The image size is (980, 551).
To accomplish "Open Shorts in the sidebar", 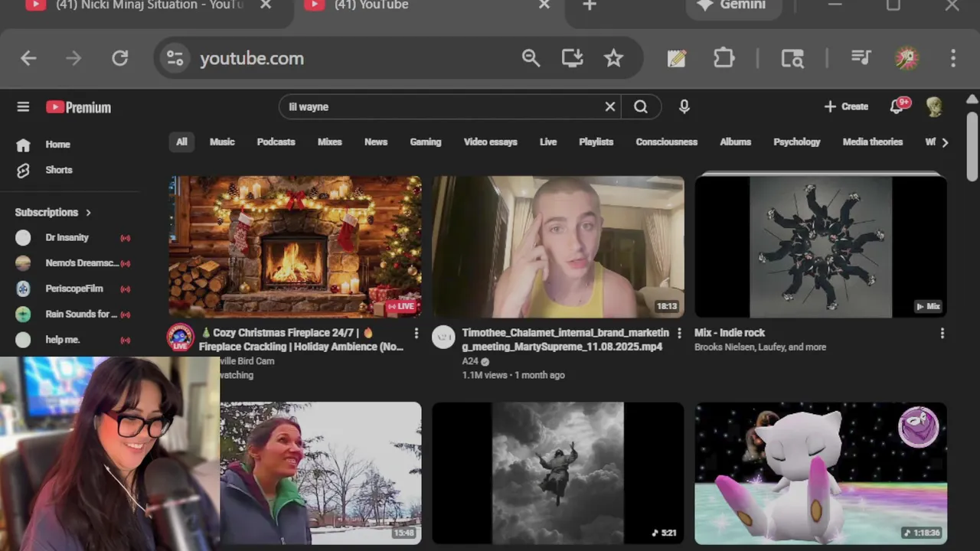I will click(58, 170).
